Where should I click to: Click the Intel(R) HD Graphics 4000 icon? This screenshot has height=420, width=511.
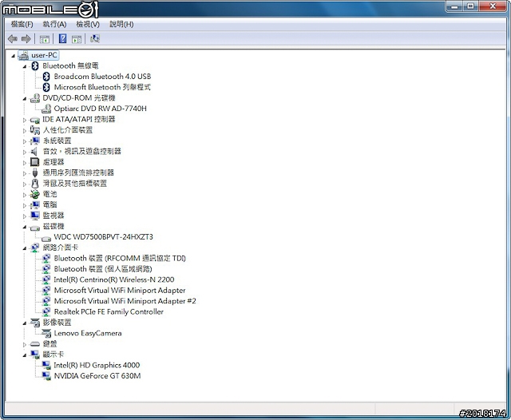46,365
